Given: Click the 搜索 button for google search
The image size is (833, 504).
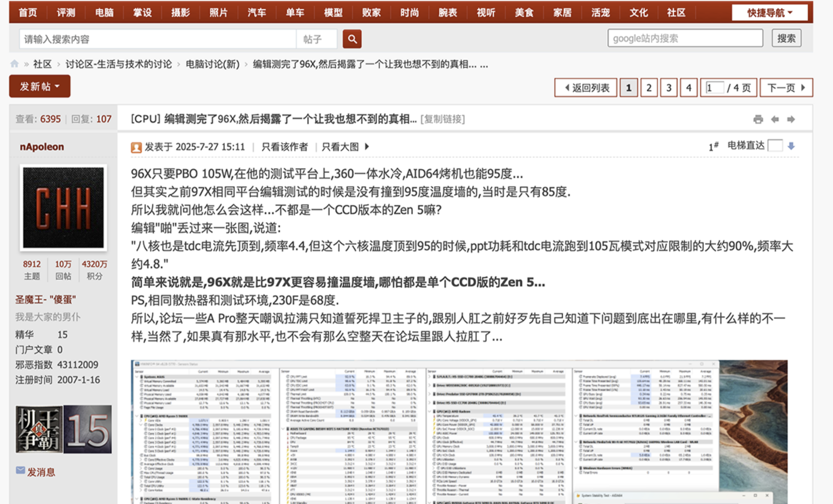Looking at the screenshot, I should (x=787, y=39).
